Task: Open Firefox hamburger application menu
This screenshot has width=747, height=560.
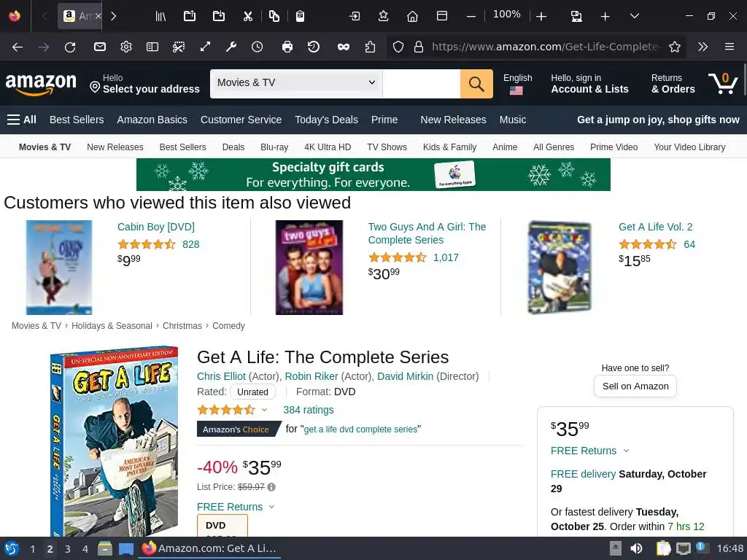Action: 729,47
